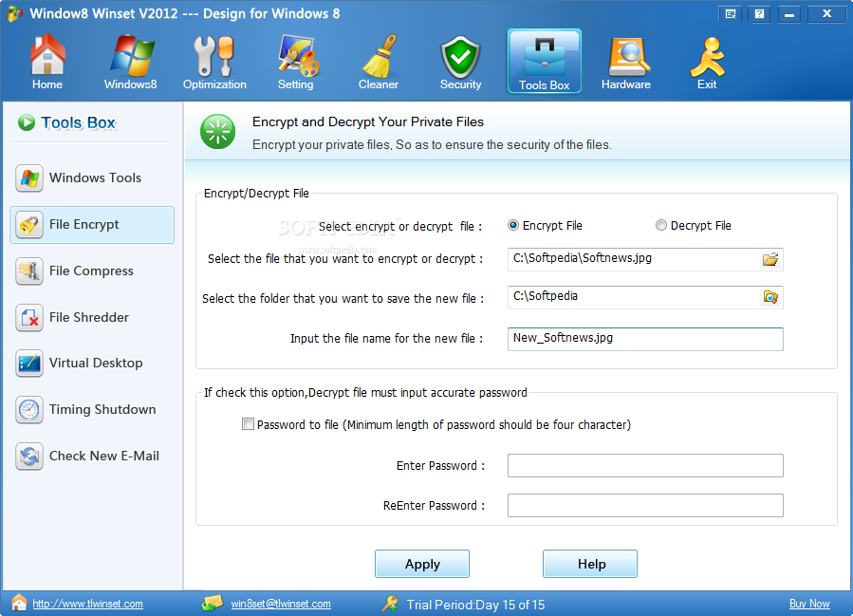Click the 'Encrypt and Decrypt Your Private Files' heading
Image resolution: width=853 pixels, height=616 pixels.
pyautogui.click(x=368, y=121)
